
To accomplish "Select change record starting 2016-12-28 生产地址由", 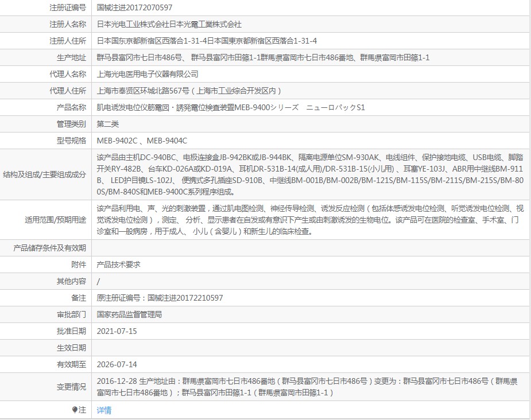I will [x=307, y=387].
